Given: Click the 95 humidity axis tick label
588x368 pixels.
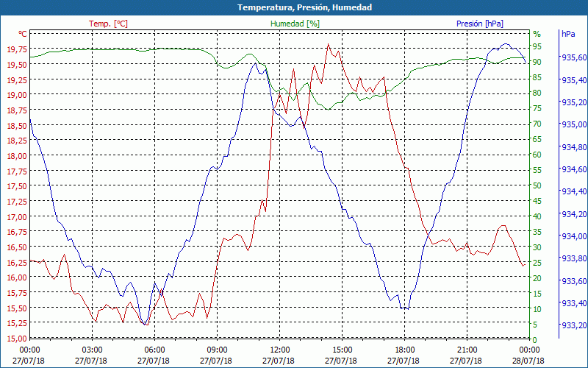Looking at the screenshot, I should pyautogui.click(x=537, y=46).
